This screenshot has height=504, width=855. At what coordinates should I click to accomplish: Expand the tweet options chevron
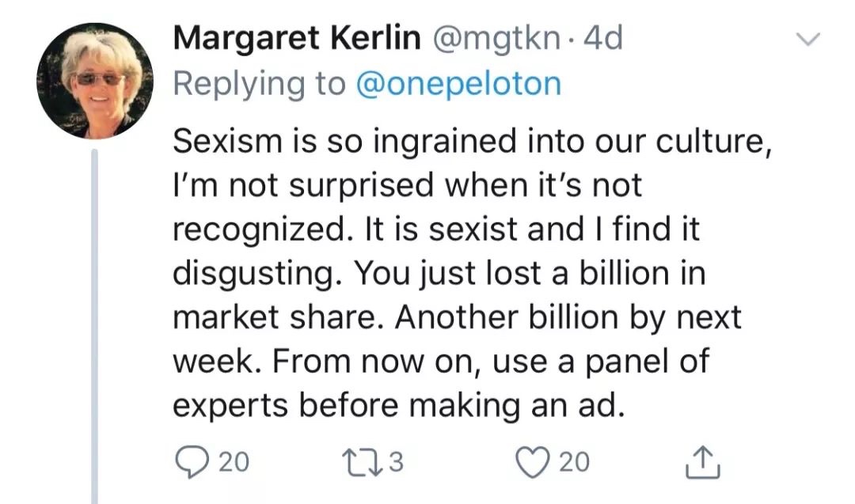pos(807,39)
